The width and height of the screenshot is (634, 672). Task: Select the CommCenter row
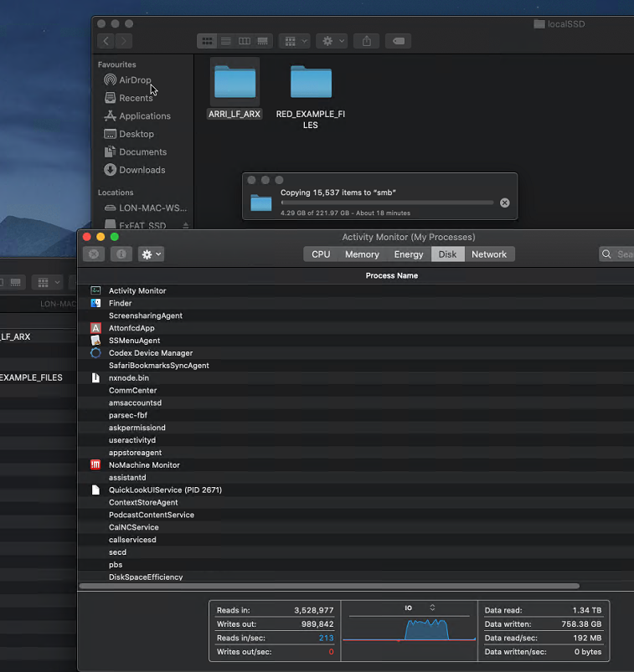[x=356, y=391]
